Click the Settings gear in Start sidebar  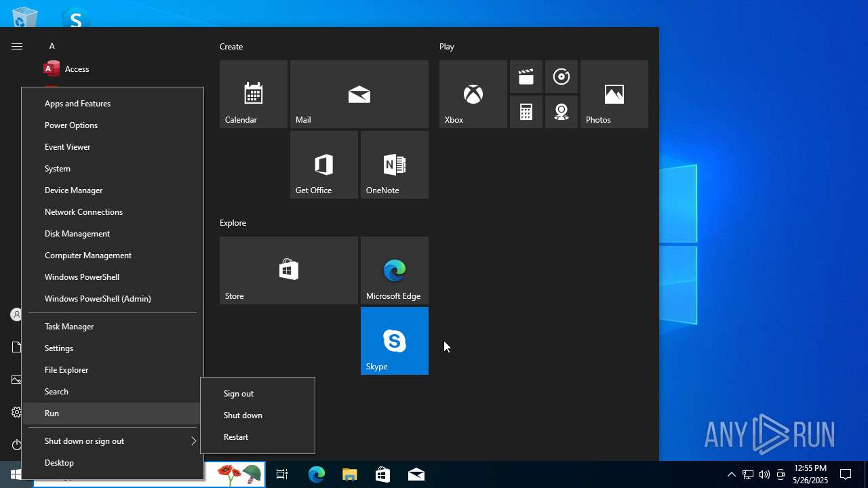(x=17, y=412)
